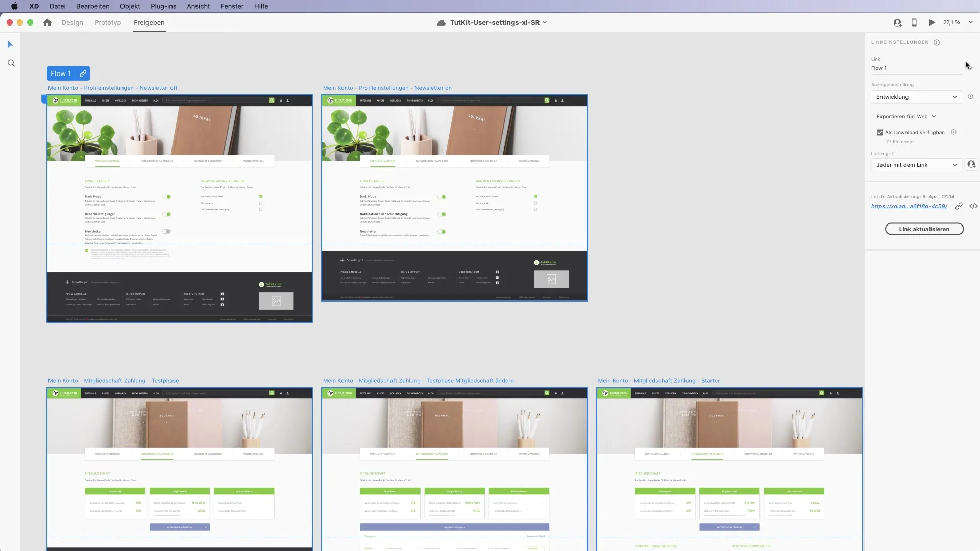Copy link using the chain icon
Viewport: 980px width, 551px height.
pyautogui.click(x=959, y=206)
